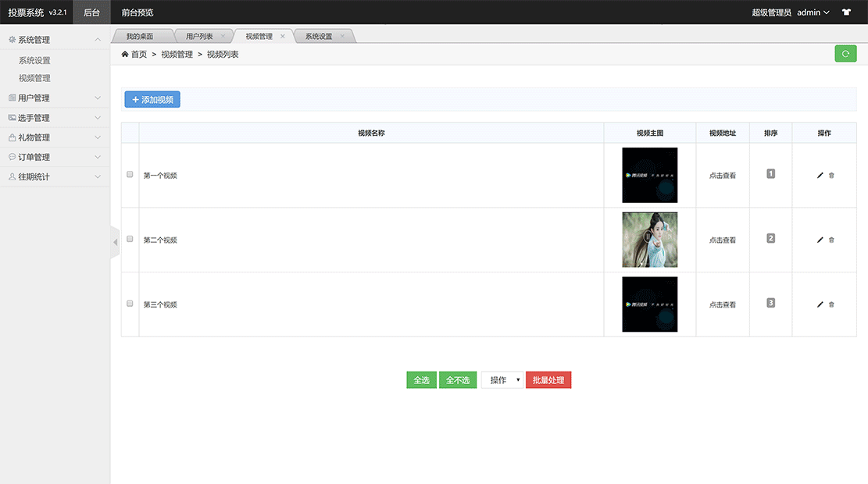
Task: Open the 操作 dropdown near batch buttons
Action: click(502, 380)
